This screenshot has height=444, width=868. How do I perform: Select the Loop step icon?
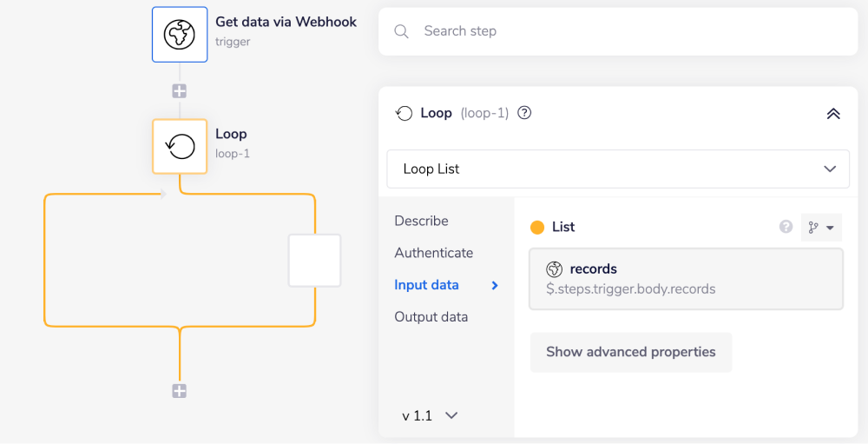pos(180,147)
